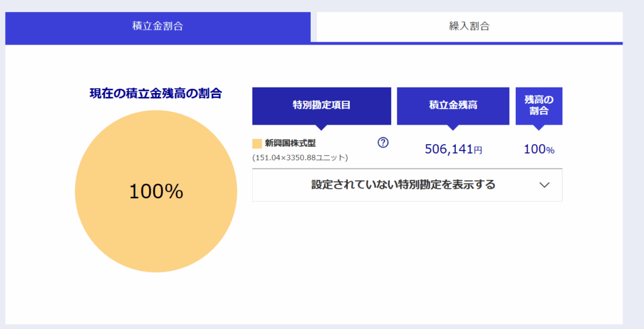Image resolution: width=644 pixels, height=329 pixels.
Task: Select the 残高の割合 column header
Action: click(539, 106)
